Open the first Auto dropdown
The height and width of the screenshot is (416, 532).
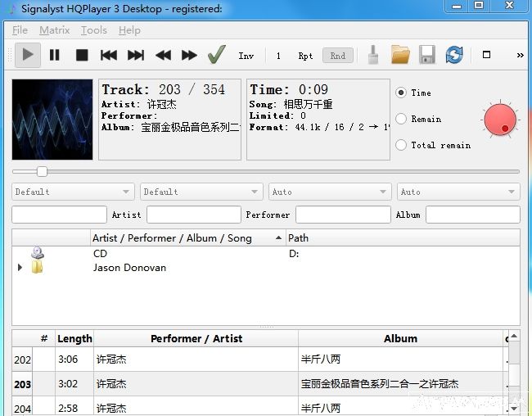pyautogui.click(x=330, y=192)
